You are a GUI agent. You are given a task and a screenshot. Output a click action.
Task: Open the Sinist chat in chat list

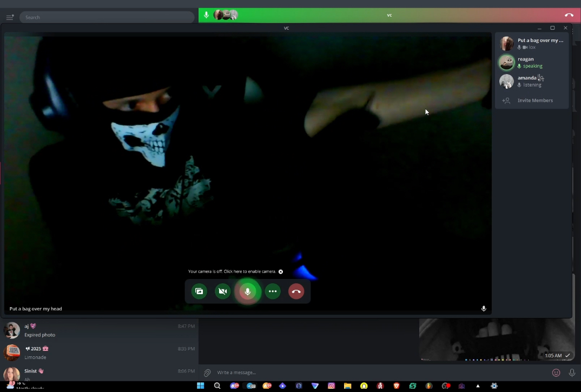(100, 374)
